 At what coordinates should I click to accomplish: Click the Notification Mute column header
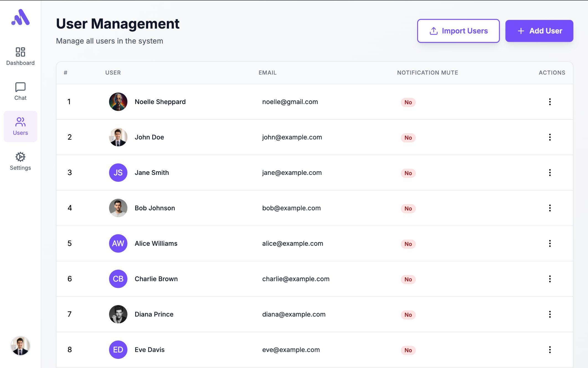pos(427,73)
